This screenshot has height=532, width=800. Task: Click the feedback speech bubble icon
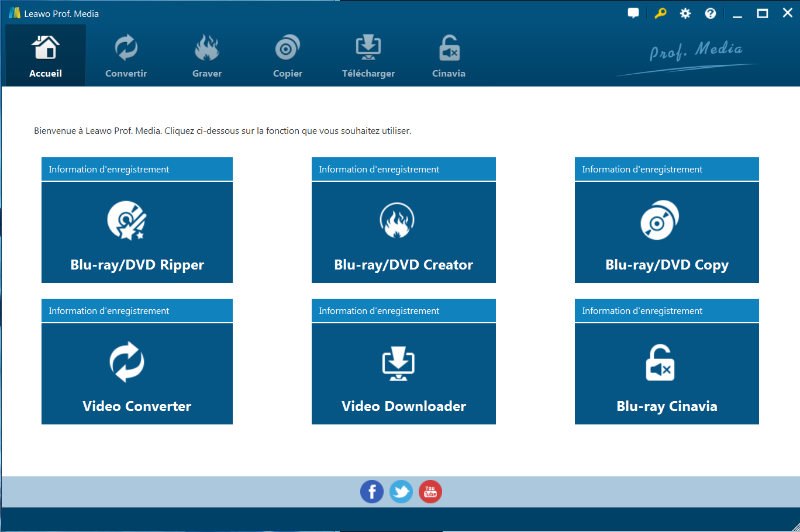click(x=633, y=13)
